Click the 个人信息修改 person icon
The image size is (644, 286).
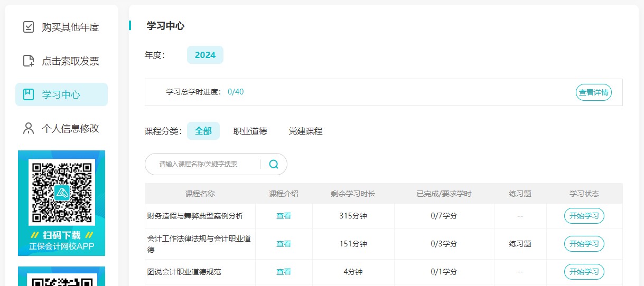point(29,128)
